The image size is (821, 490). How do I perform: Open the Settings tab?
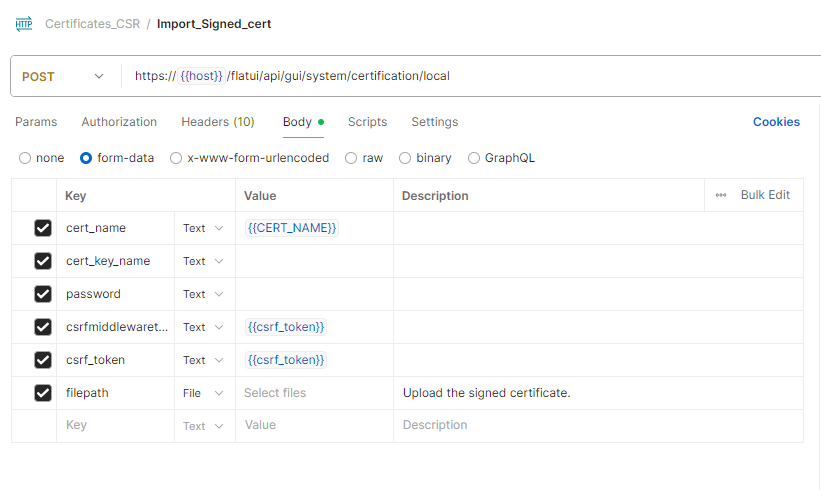[x=434, y=122]
